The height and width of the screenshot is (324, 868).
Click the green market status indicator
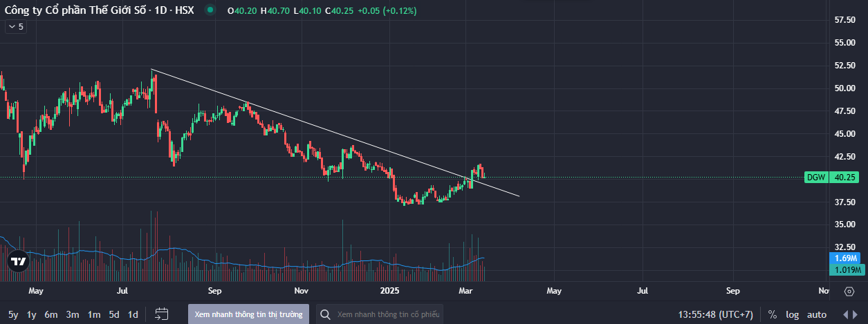[x=211, y=11]
